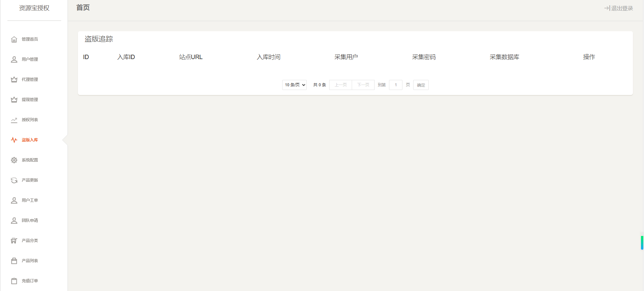Click the user icon for 用户管理

(14, 59)
